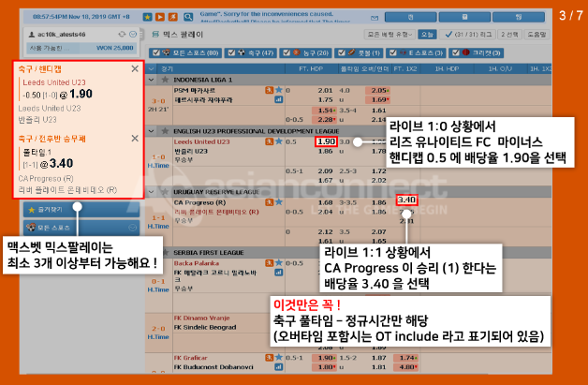Select highlighted odds 1.54 in Indonesia Liga row
588x385 pixels.
[325, 111]
